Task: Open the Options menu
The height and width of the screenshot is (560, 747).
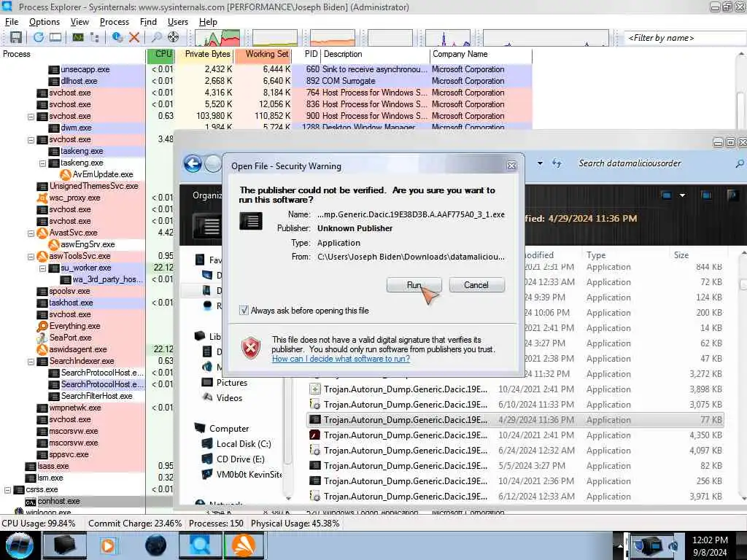Action: [44, 22]
